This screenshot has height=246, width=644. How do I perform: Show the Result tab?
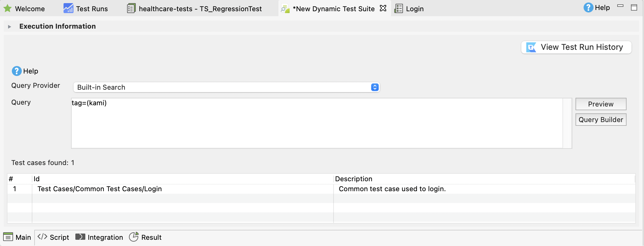145,237
